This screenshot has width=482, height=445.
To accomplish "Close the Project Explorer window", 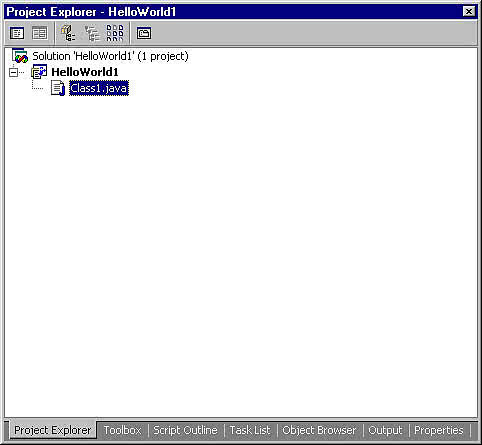I will 469,12.
